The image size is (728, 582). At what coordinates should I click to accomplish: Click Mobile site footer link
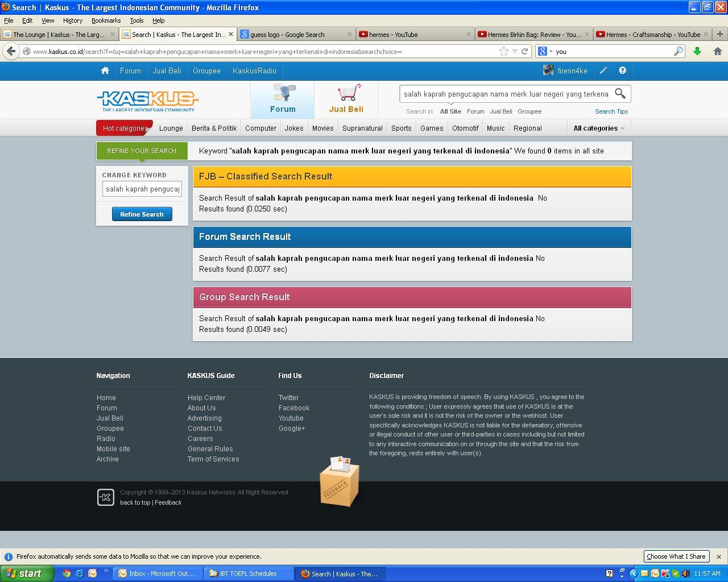click(x=113, y=449)
